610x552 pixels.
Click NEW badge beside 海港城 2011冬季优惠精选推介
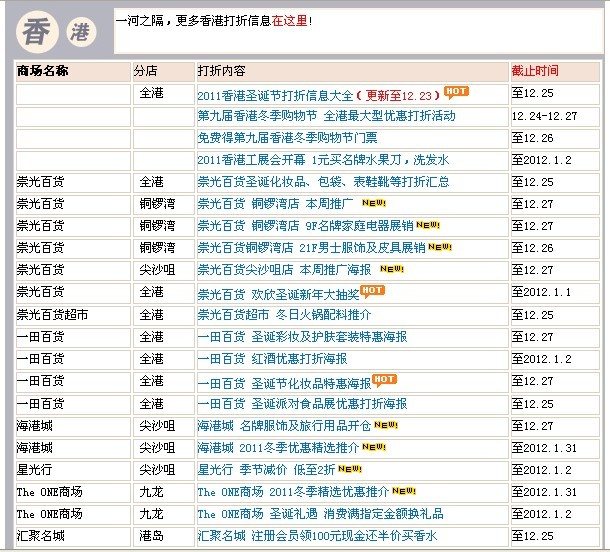coord(374,447)
